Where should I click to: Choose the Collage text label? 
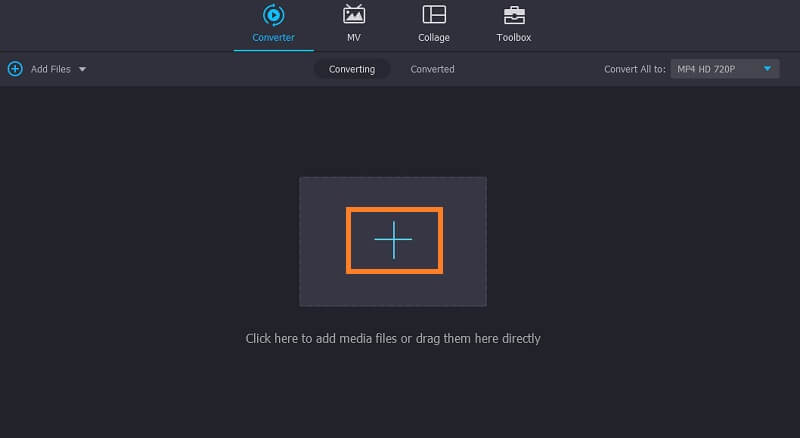(x=433, y=38)
